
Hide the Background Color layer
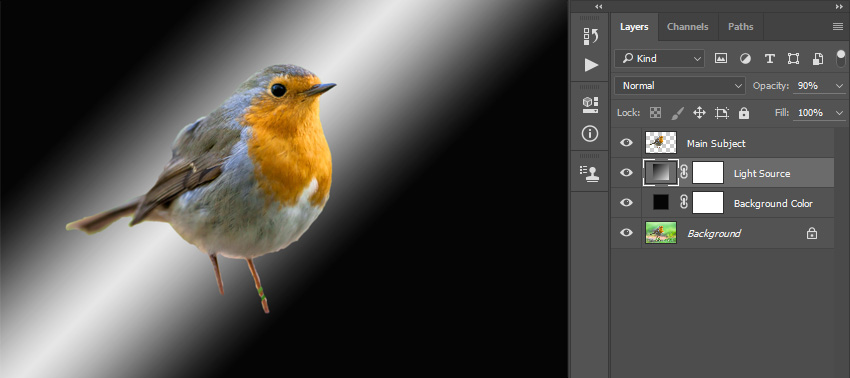[x=626, y=203]
